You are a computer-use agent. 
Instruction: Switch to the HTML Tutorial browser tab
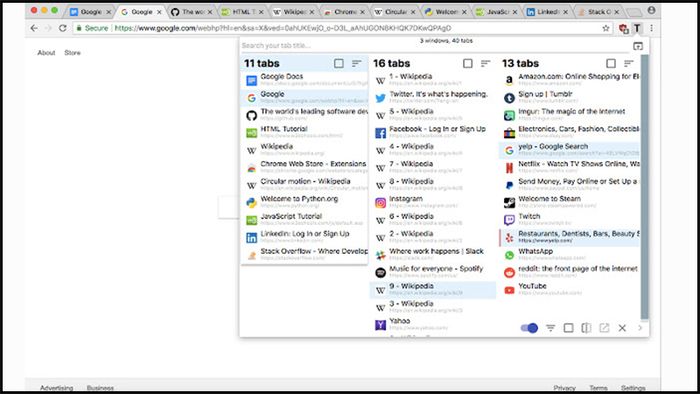(x=243, y=12)
